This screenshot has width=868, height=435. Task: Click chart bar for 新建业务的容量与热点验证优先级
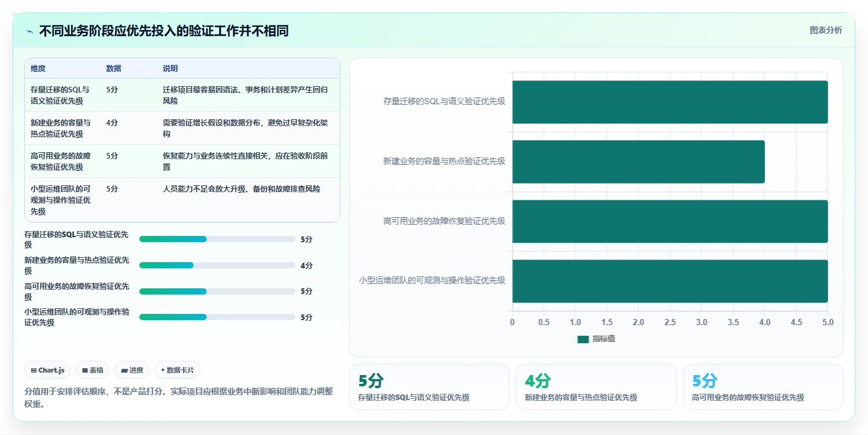point(638,162)
